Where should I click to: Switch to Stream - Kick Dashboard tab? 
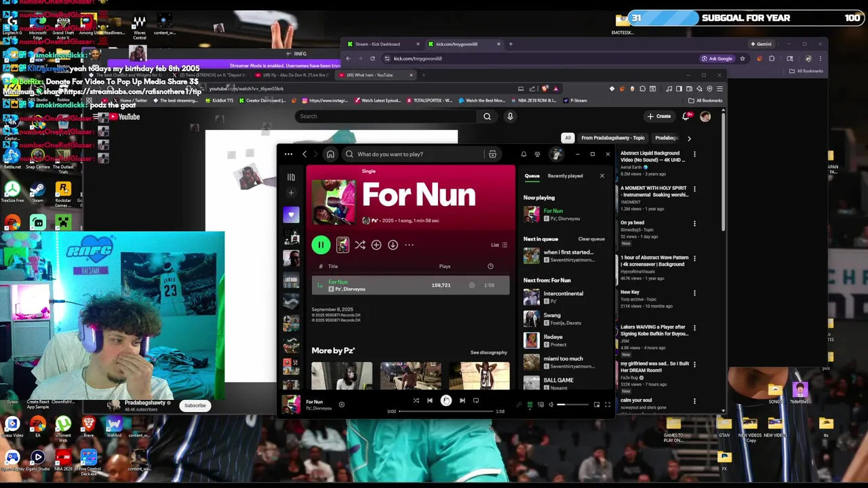tap(382, 44)
